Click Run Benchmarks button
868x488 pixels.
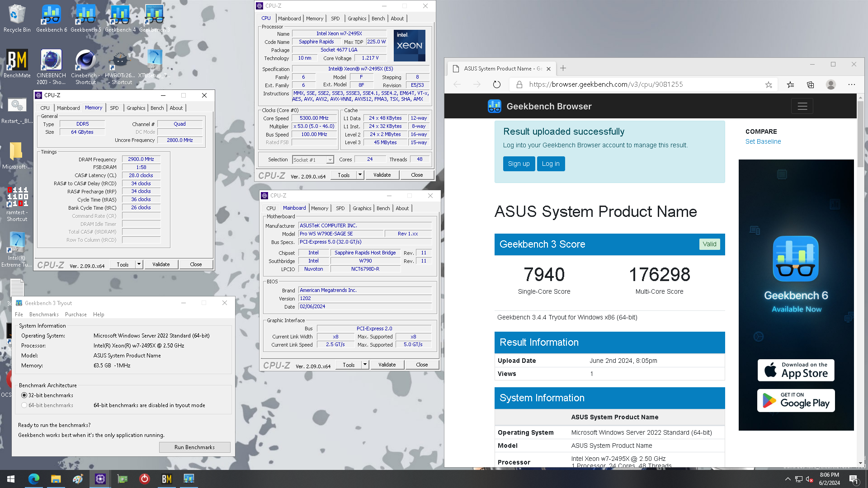195,447
